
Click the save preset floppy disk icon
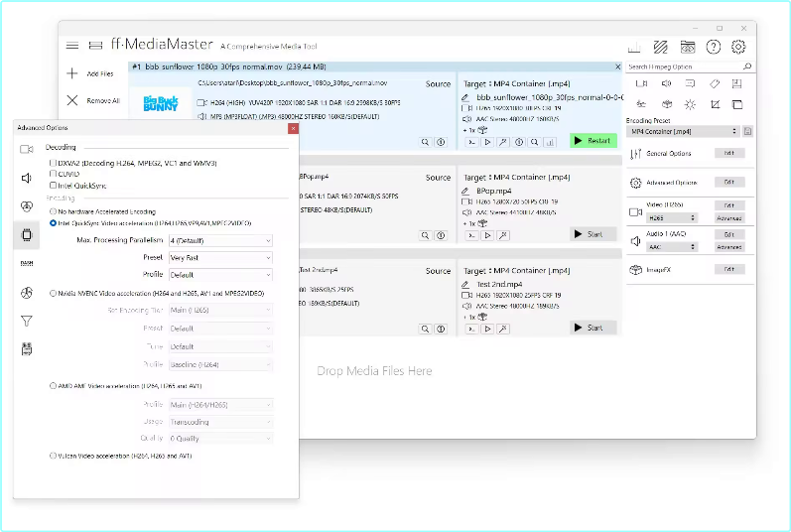point(747,131)
